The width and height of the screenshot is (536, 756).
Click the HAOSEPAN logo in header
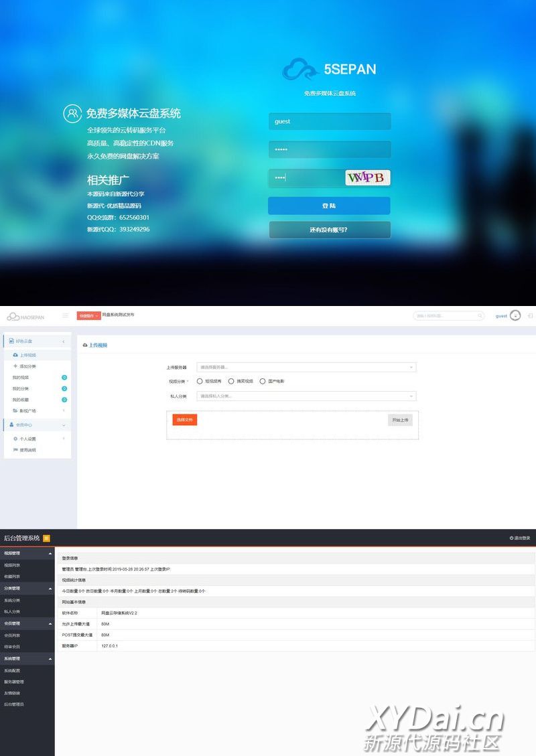pyautogui.click(x=25, y=317)
